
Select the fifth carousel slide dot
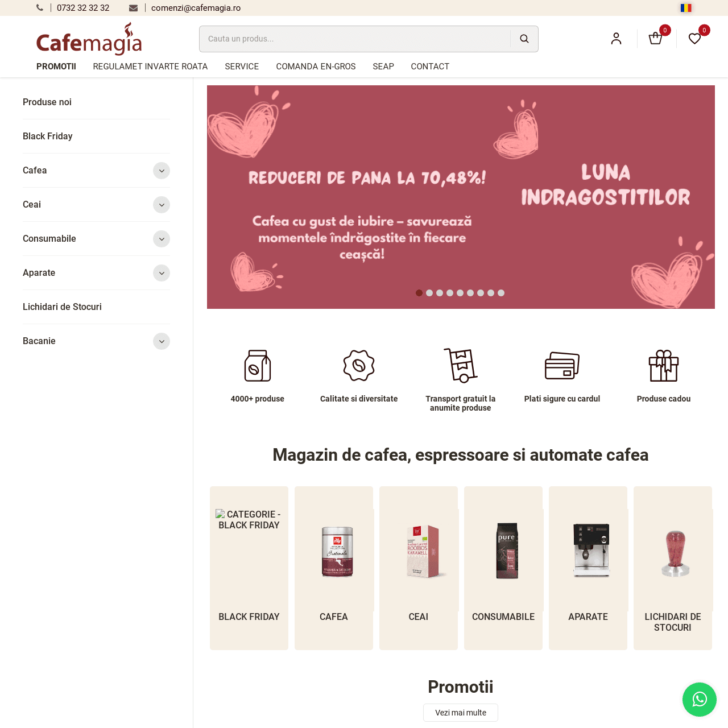[x=460, y=293]
